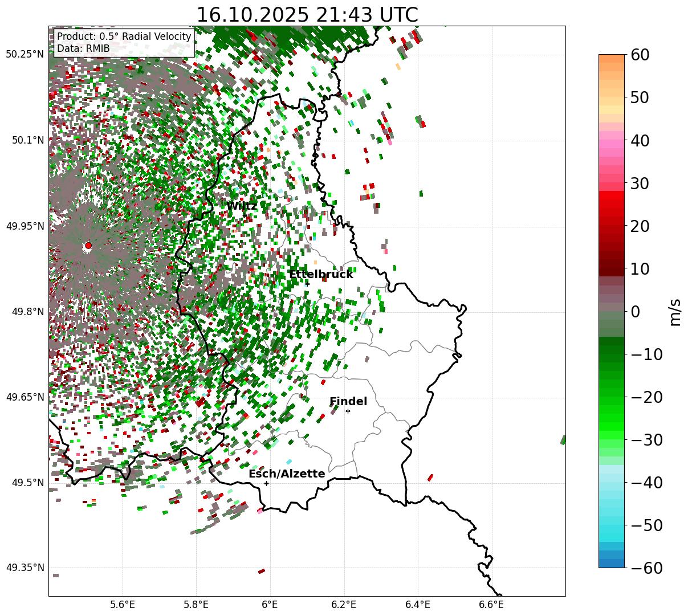Click the 49.35°N latitude label
Image resolution: width=688 pixels, height=616 pixels.
point(25,568)
